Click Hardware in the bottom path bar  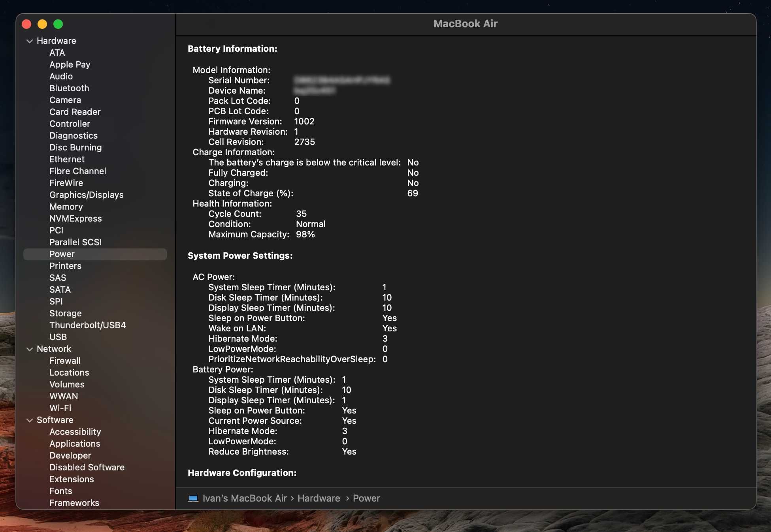[x=319, y=498]
